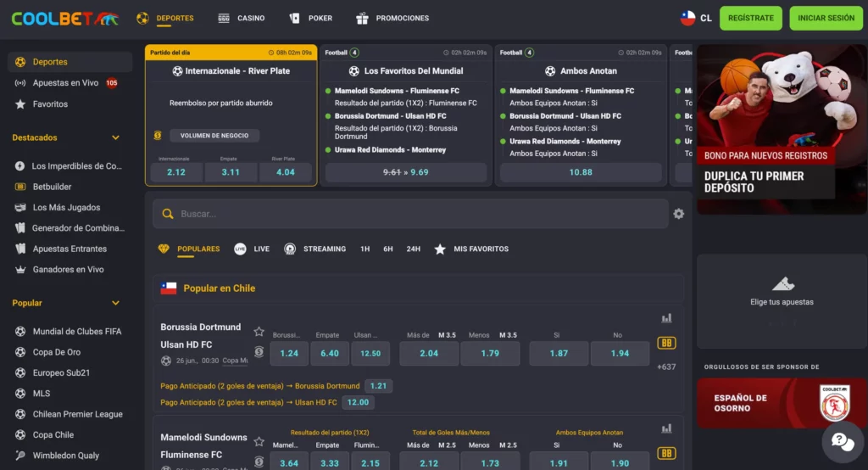Collapse the Destacados section
Screen dimensions: 868x470
115,137
